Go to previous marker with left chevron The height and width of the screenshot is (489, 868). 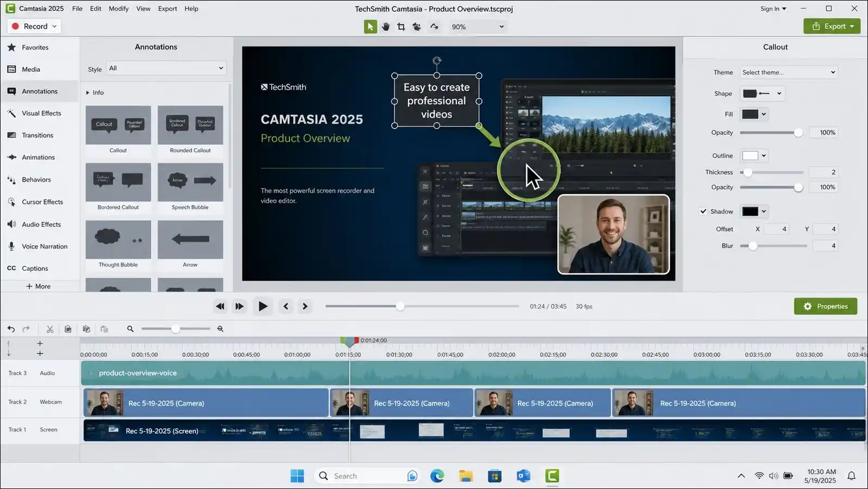286,307
